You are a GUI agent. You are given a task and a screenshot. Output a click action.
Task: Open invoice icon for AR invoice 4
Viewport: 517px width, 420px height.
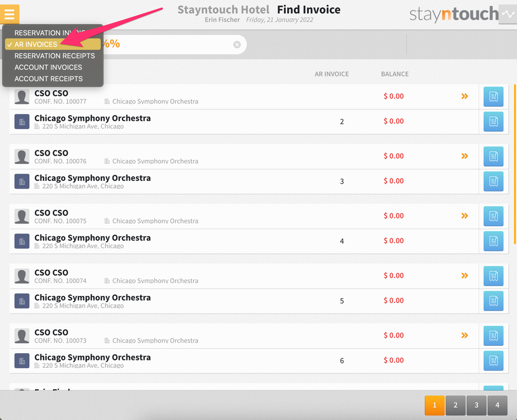493,241
